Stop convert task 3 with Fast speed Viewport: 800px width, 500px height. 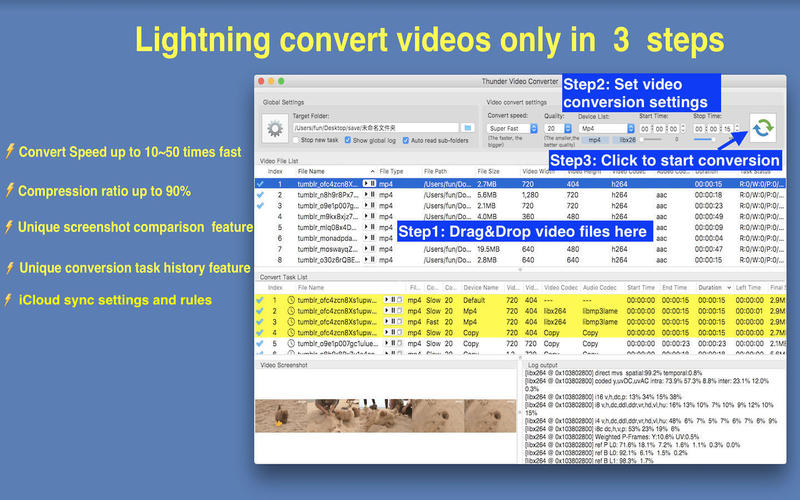tap(399, 322)
